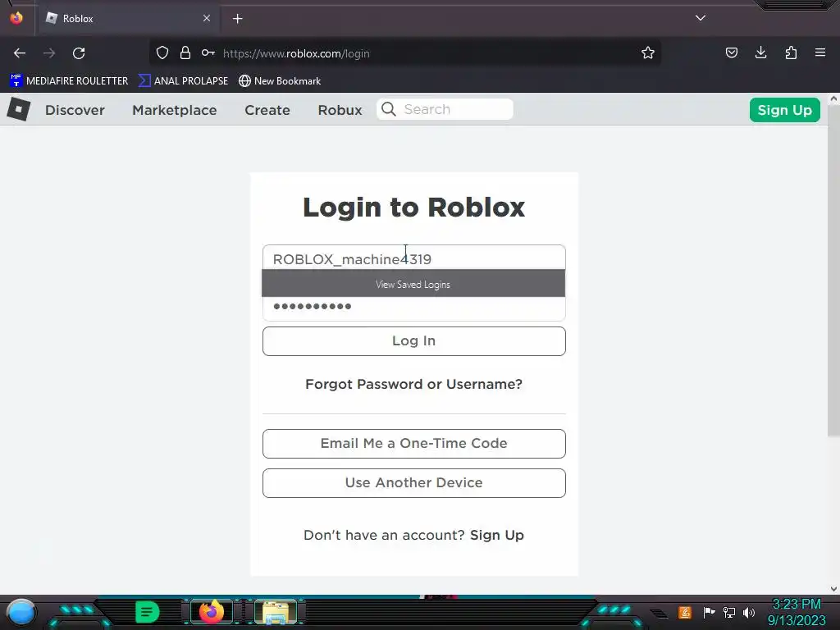Image resolution: width=840 pixels, height=630 pixels.
Task: Open the Discover navigation item
Action: 75,110
